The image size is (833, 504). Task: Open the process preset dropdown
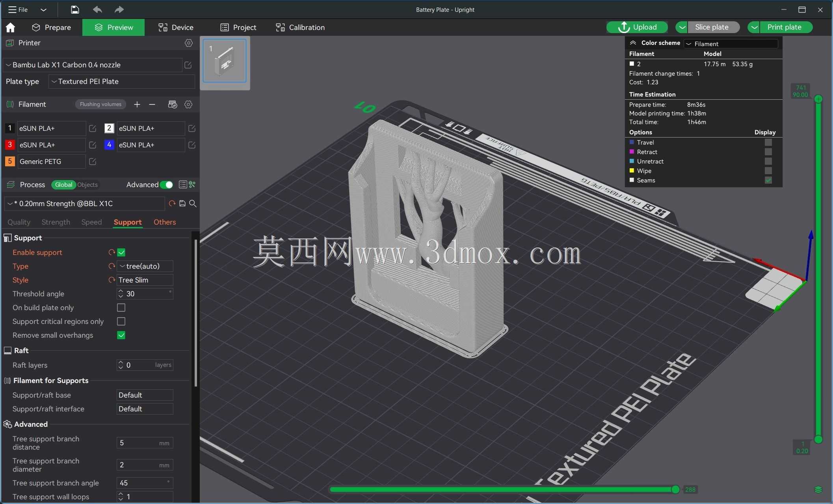pyautogui.click(x=84, y=204)
